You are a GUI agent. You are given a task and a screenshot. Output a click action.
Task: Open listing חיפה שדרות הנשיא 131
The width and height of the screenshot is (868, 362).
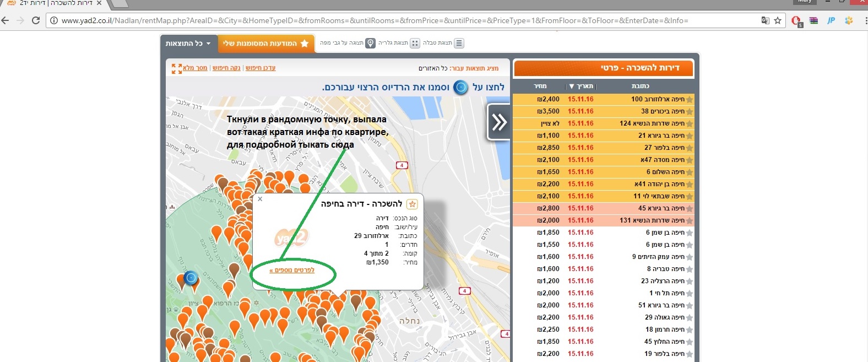coord(652,220)
